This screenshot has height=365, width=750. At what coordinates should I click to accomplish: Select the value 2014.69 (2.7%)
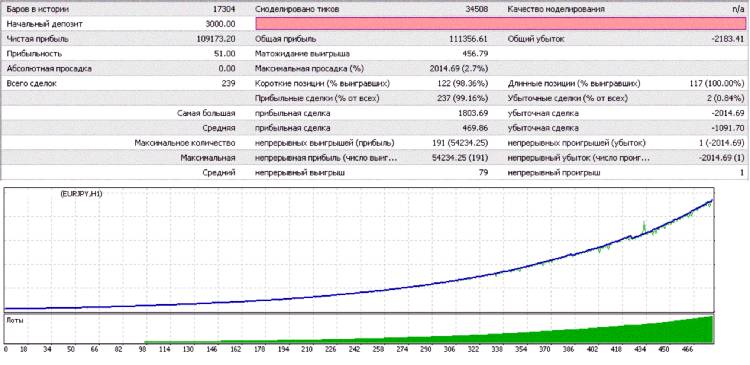[x=459, y=68]
